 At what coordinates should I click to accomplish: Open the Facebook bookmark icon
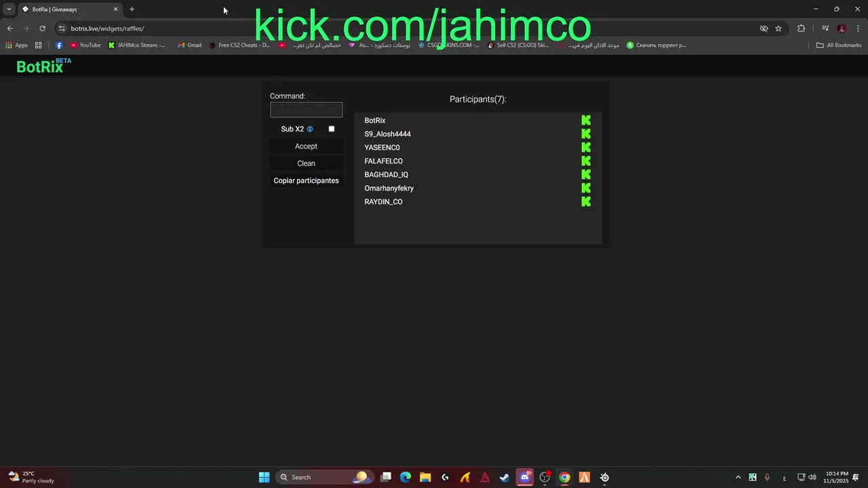tap(59, 45)
